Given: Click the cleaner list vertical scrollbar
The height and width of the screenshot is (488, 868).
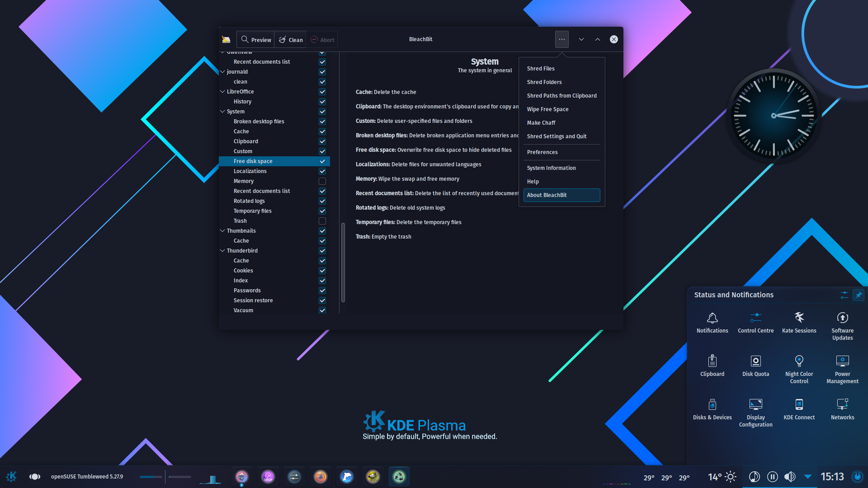Looking at the screenshot, I should click(x=343, y=262).
